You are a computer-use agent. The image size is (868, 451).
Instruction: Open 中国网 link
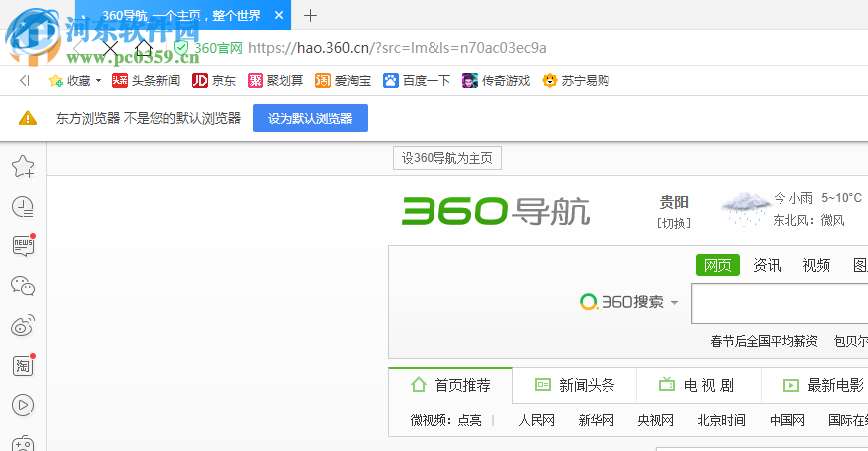787,420
